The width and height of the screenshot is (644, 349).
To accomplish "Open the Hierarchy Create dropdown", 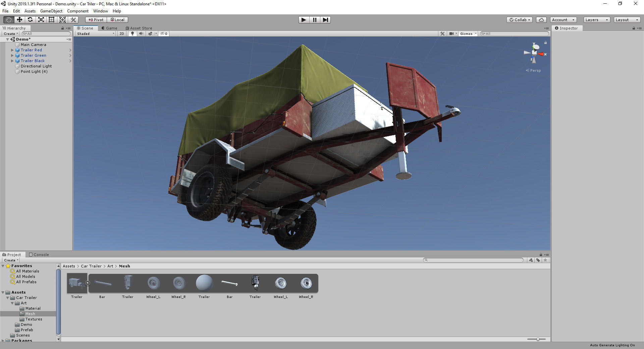I will (x=11, y=34).
